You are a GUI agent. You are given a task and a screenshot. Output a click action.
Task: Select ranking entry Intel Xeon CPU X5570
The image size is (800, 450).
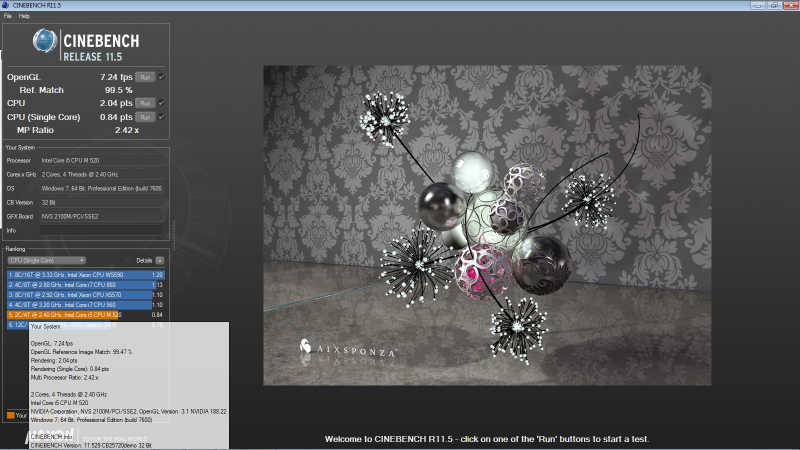[x=86, y=295]
